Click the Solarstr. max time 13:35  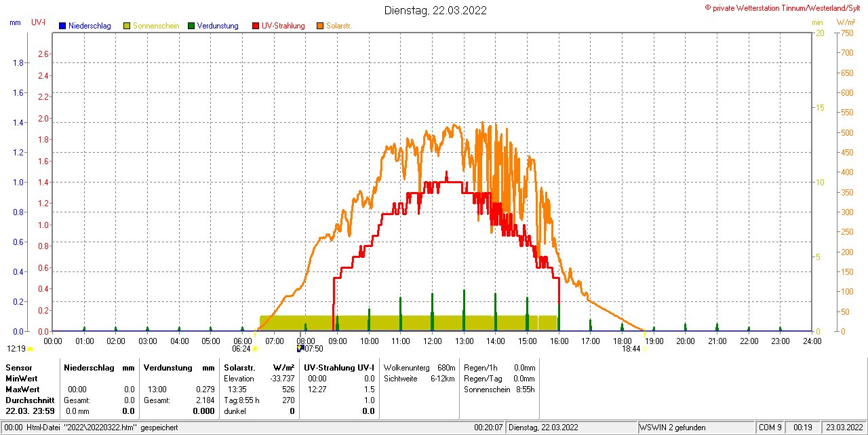[237, 390]
